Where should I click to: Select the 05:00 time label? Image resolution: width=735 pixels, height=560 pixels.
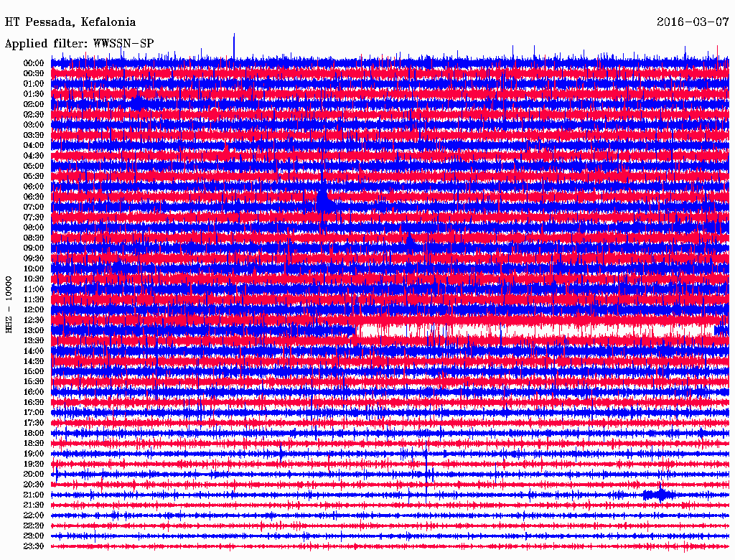[x=34, y=166]
